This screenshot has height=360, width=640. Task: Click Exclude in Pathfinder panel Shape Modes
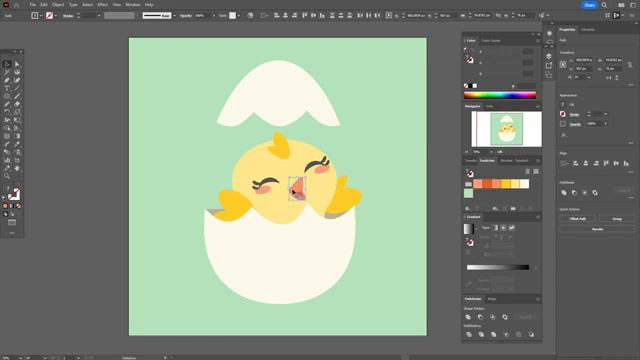[x=505, y=317]
